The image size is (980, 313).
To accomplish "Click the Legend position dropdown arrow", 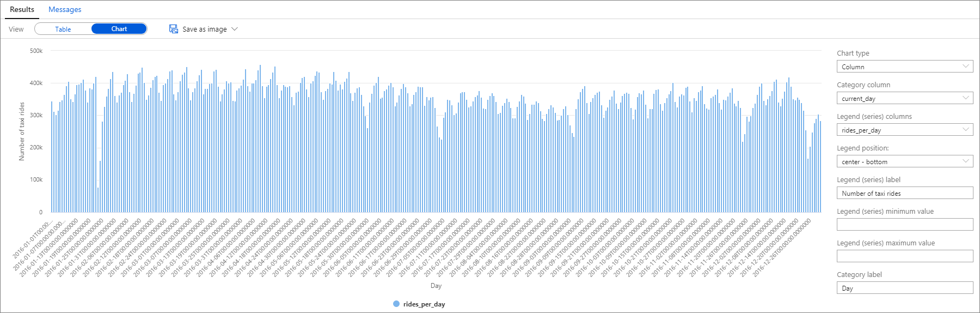I will pos(966,161).
